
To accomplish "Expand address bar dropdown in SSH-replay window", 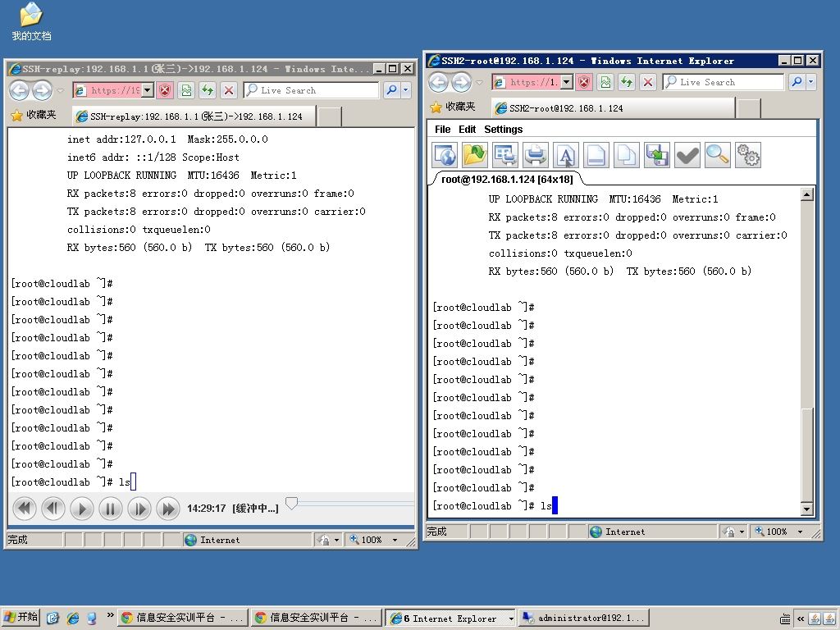I will pyautogui.click(x=148, y=90).
